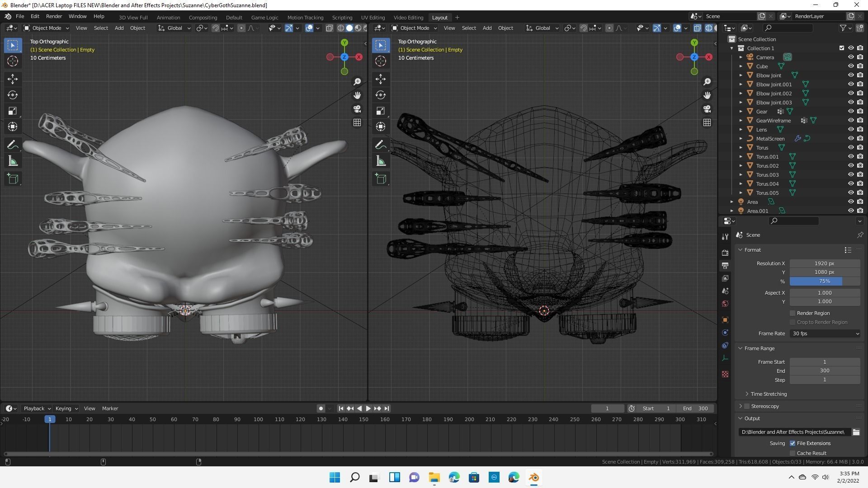Open the Texture properties tab
Image resolution: width=868 pixels, height=488 pixels.
coord(725,374)
